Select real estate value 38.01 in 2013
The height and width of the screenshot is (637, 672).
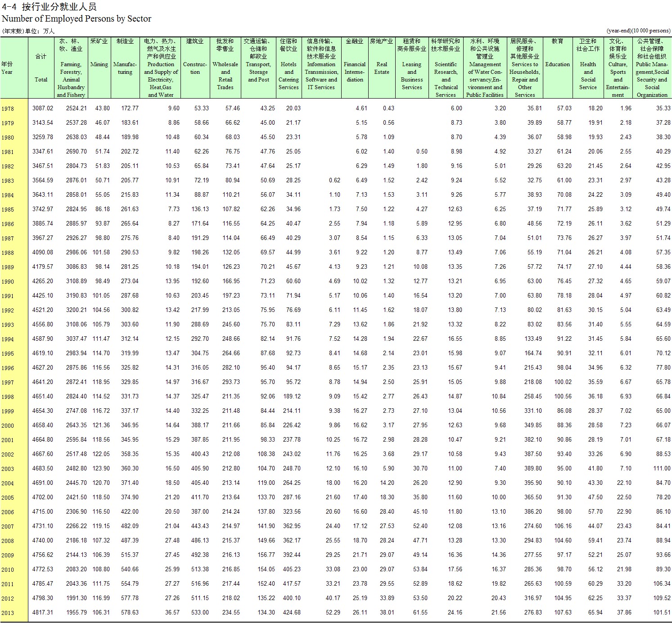click(x=387, y=613)
